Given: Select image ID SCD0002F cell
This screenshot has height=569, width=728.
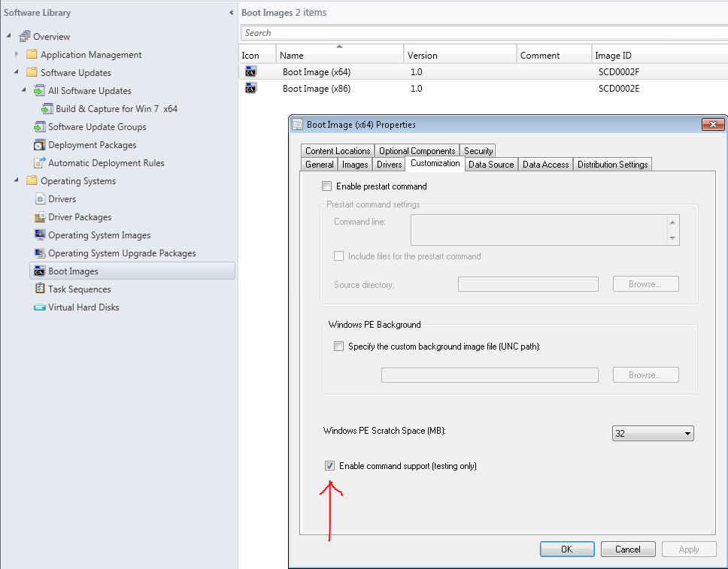Looking at the screenshot, I should tap(619, 71).
